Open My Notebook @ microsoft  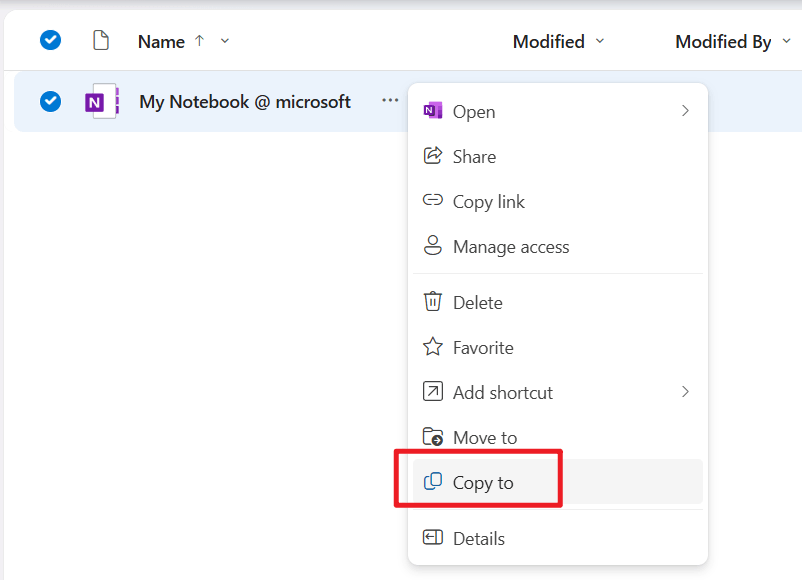(x=244, y=101)
